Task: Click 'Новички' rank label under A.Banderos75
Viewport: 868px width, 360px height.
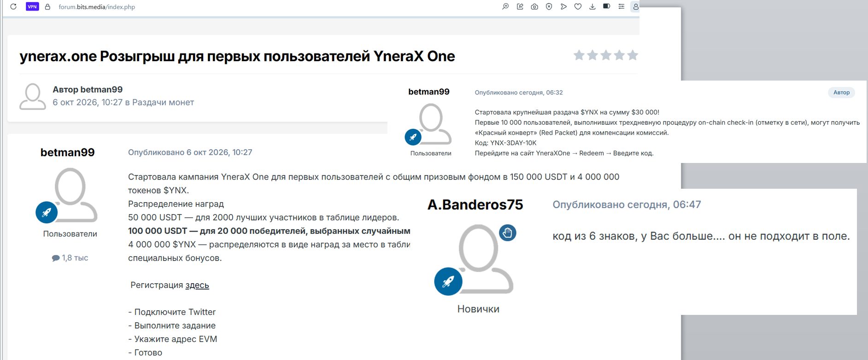Action: [x=478, y=309]
